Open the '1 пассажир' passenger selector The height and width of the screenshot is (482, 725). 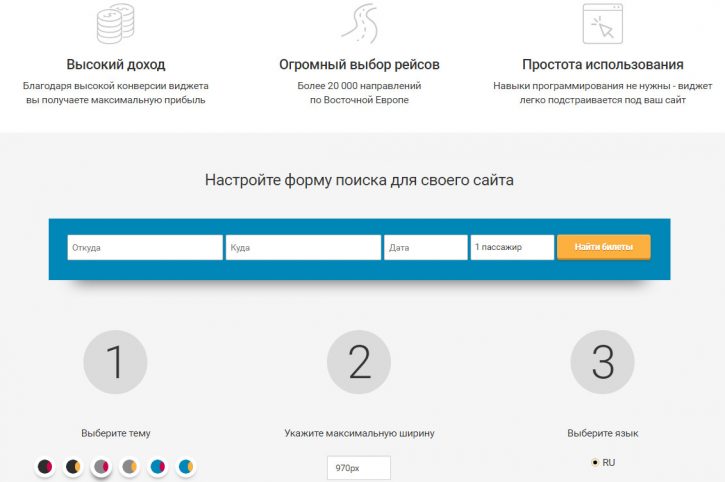tap(512, 247)
